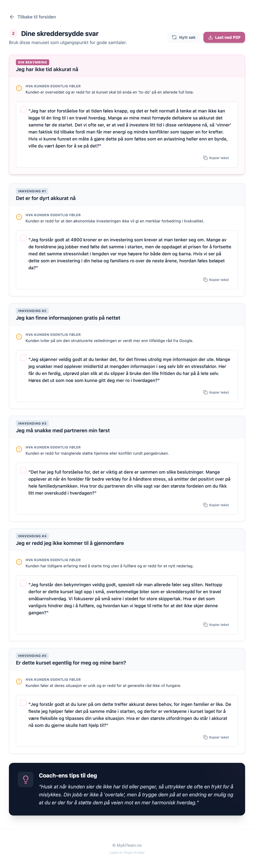Click the step number 2 badge
Screen dimensions: 254x868
13,33
